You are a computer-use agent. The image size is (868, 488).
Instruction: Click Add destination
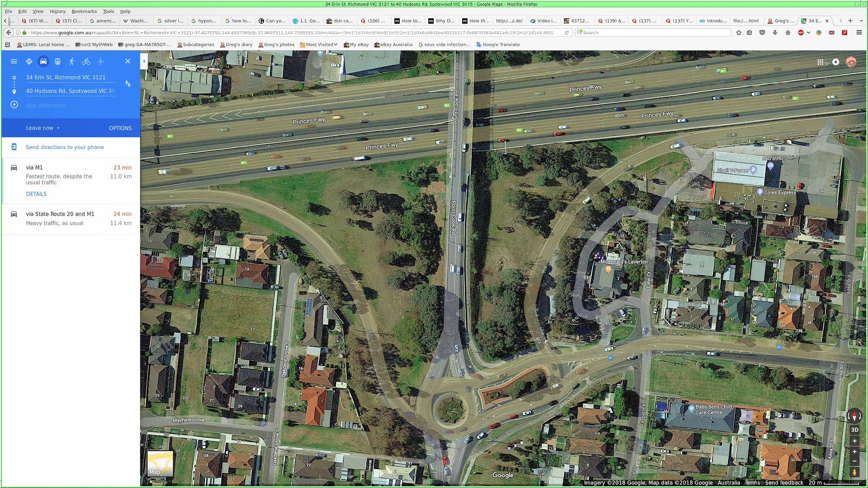[46, 105]
